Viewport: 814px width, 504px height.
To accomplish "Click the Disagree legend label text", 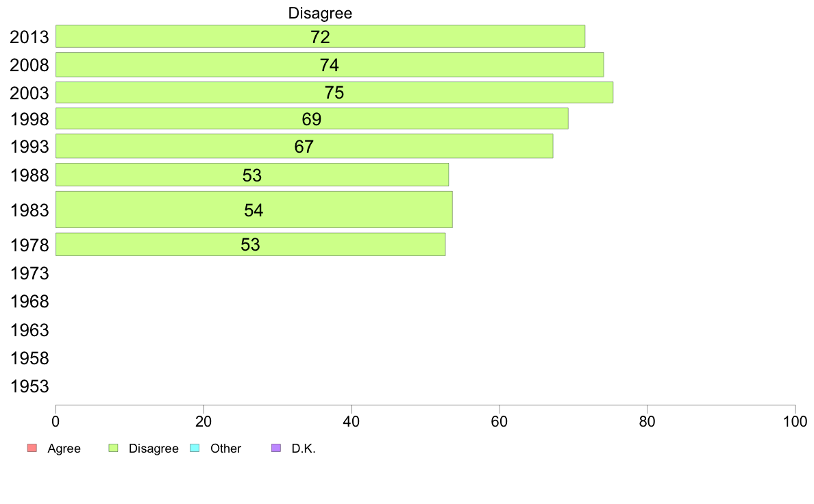I will [153, 449].
